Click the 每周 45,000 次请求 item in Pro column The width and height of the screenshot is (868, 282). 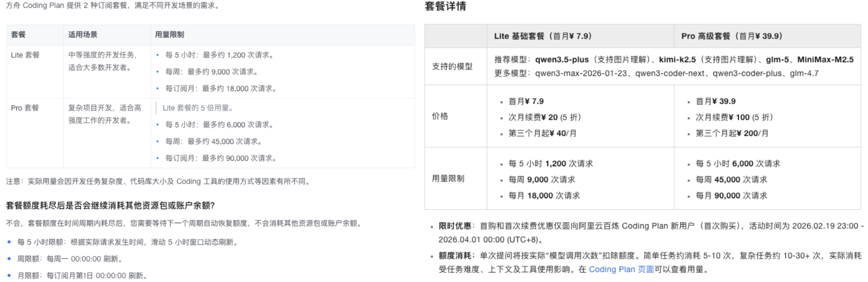click(x=731, y=180)
